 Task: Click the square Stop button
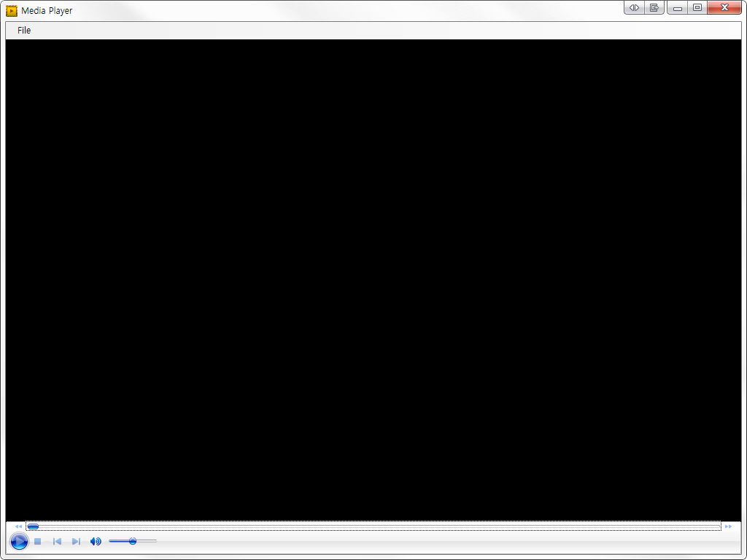[x=38, y=542]
